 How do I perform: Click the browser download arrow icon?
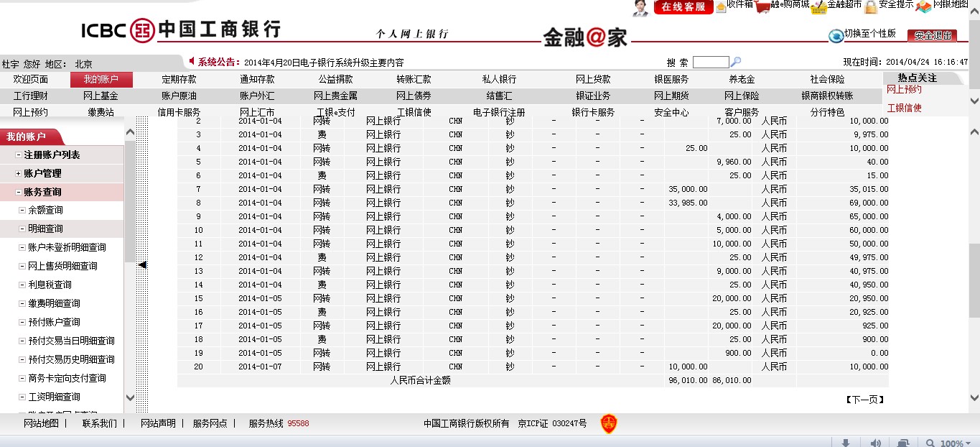[x=846, y=443]
